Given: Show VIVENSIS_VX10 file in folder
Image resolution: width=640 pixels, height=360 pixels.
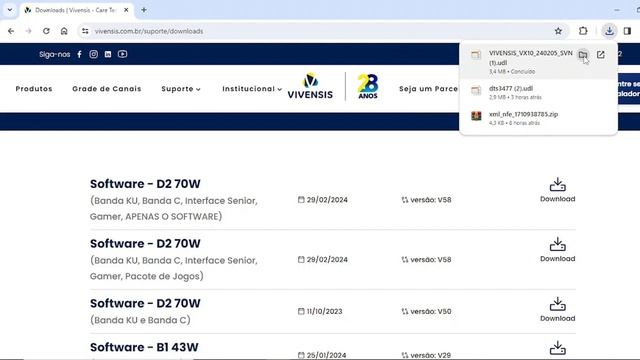Looking at the screenshot, I should [583, 55].
